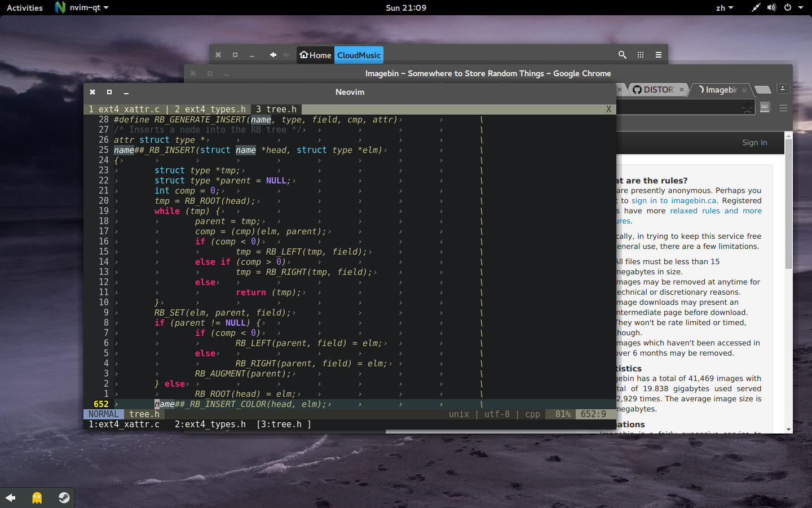Switch to the DISTOR tab in Chrome
Screen dimensions: 812x508
pyautogui.click(x=657, y=90)
